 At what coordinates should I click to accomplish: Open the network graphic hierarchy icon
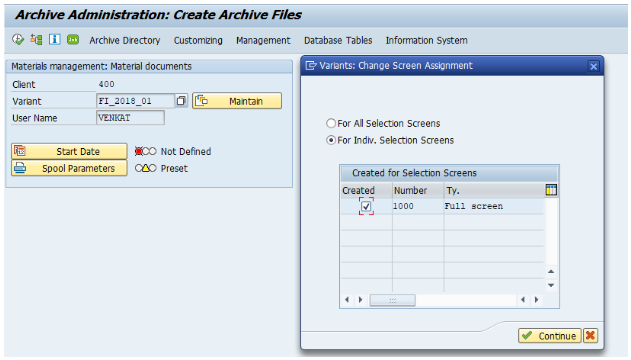pyautogui.click(x=37, y=39)
